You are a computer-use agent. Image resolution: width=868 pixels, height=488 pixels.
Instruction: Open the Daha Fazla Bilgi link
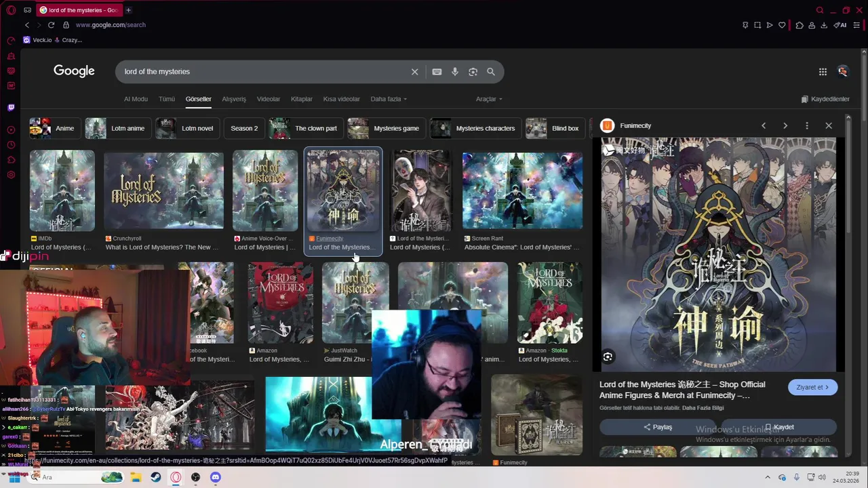(703, 408)
